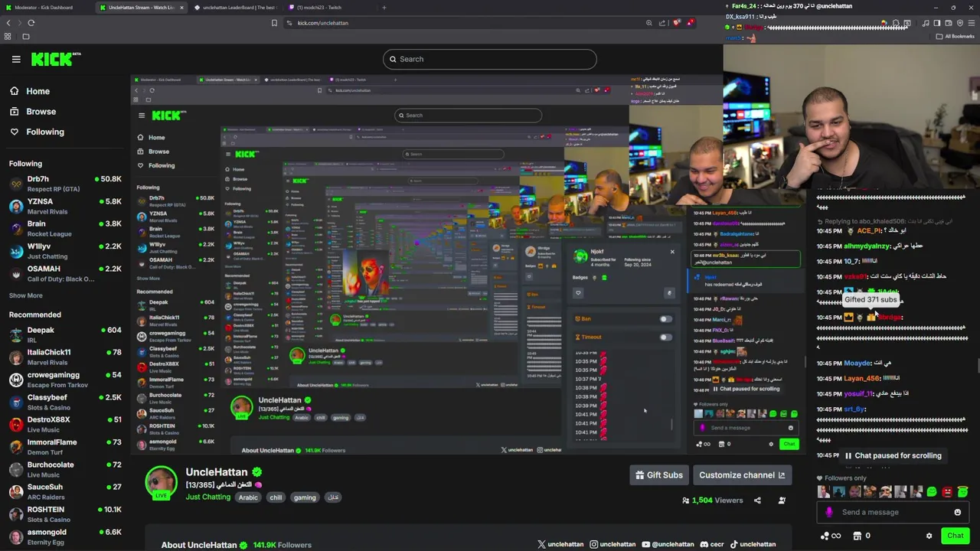Open the Instagram unclehattan social link
The image size is (980, 551).
pos(612,544)
